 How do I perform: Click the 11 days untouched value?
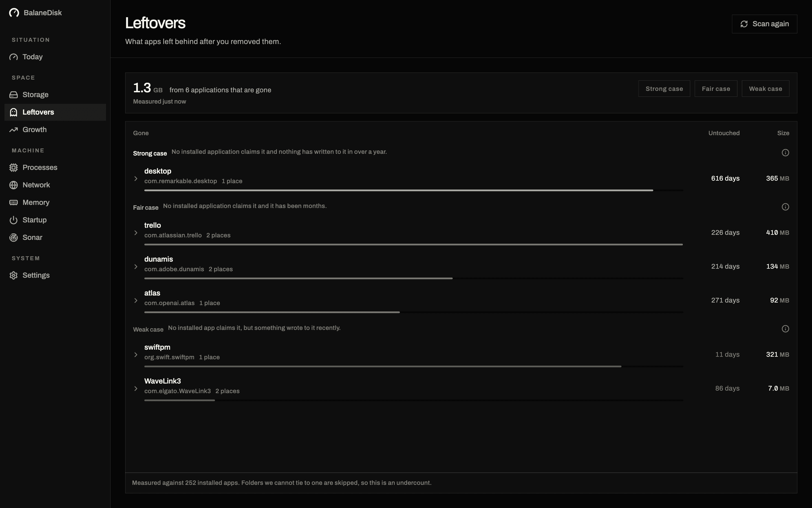[727, 354]
